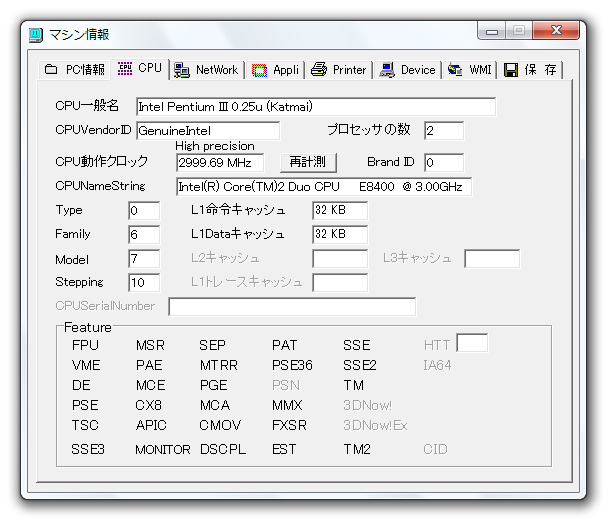Open the NetWork tab
The height and width of the screenshot is (523, 610).
207,70
